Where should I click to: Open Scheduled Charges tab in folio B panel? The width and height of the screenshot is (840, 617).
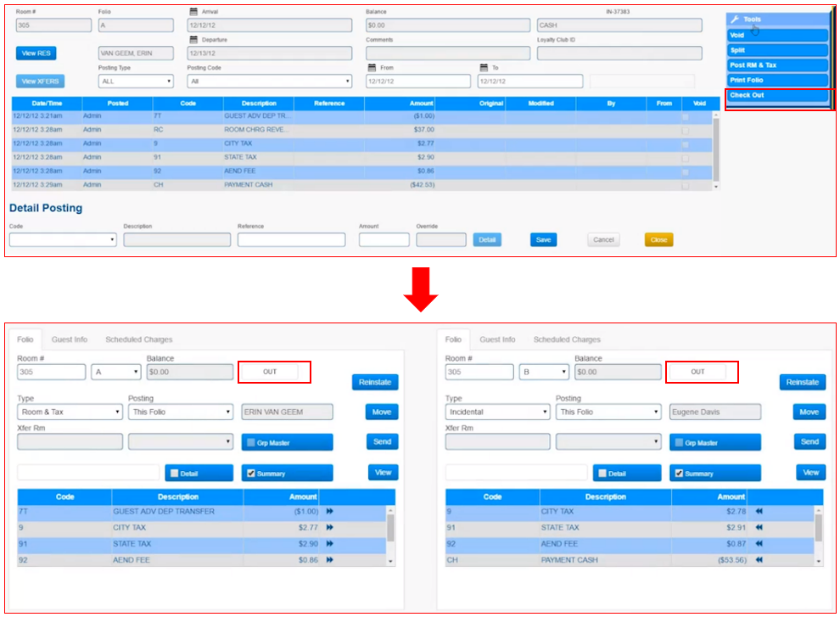click(x=567, y=339)
